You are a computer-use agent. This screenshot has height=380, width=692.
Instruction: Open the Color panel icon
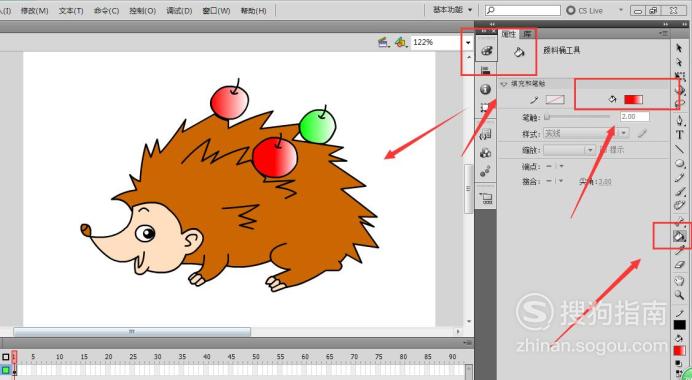[486, 51]
